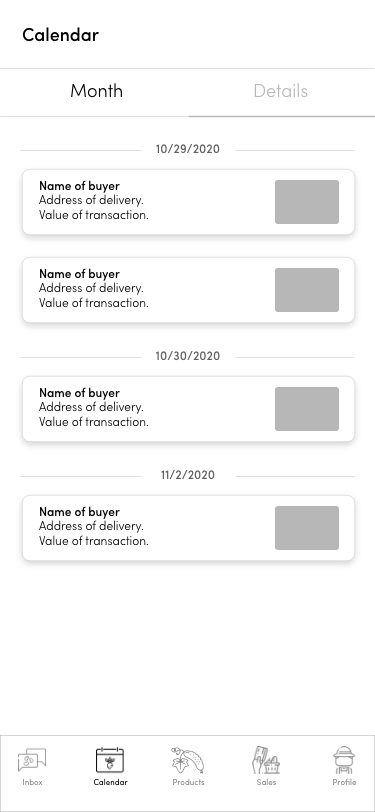Viewport: 375px width, 812px height.
Task: Tap image thumbnail of second 10/29/2020 order
Action: pyautogui.click(x=307, y=290)
